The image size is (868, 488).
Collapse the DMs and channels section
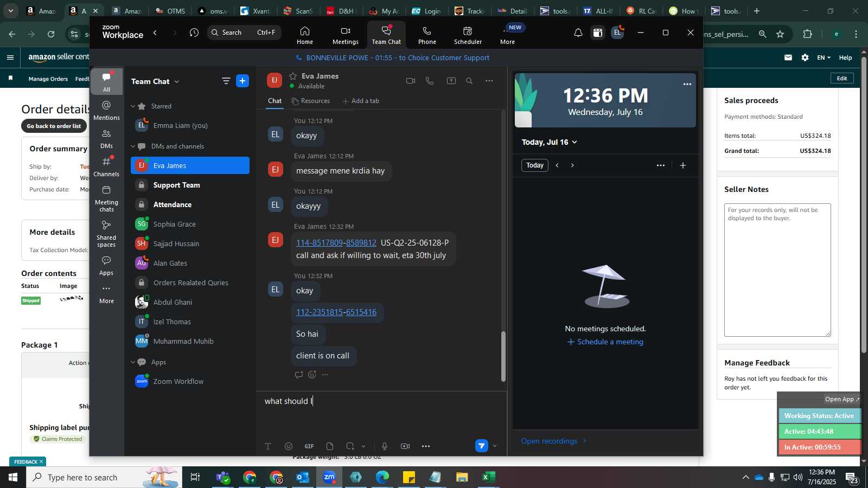(133, 146)
